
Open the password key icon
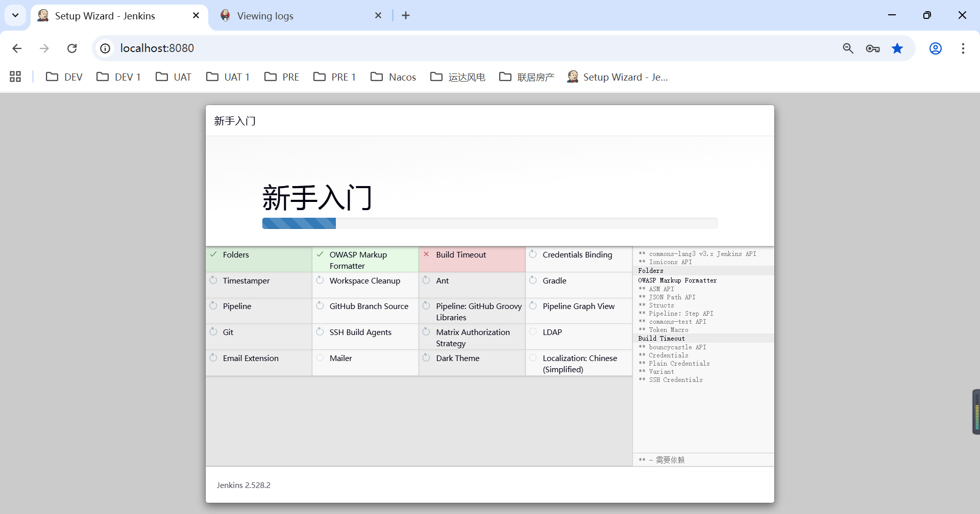873,48
